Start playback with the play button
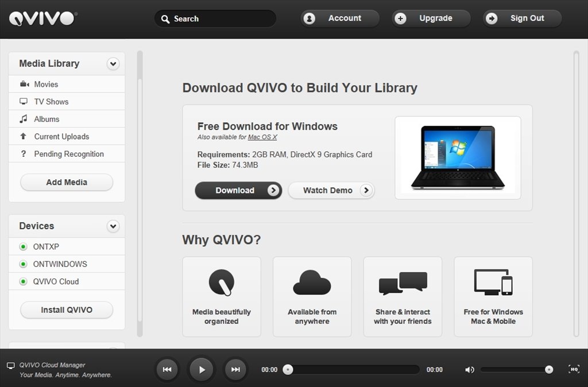The image size is (588, 387). pos(202,370)
